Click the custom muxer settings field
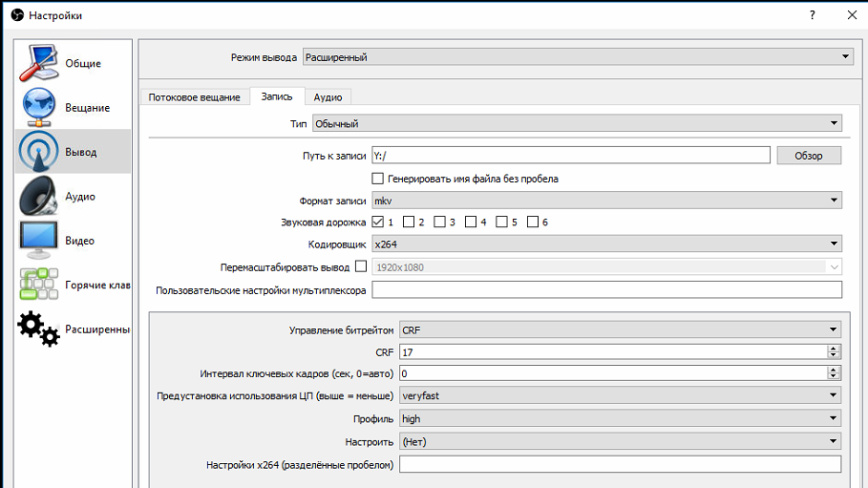 point(606,289)
